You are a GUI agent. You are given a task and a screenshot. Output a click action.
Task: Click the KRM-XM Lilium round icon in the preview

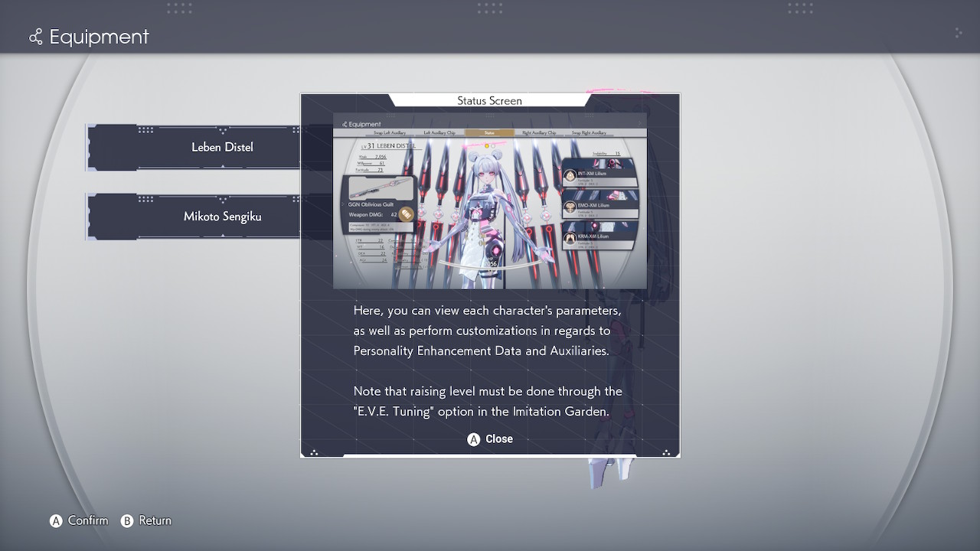(570, 240)
